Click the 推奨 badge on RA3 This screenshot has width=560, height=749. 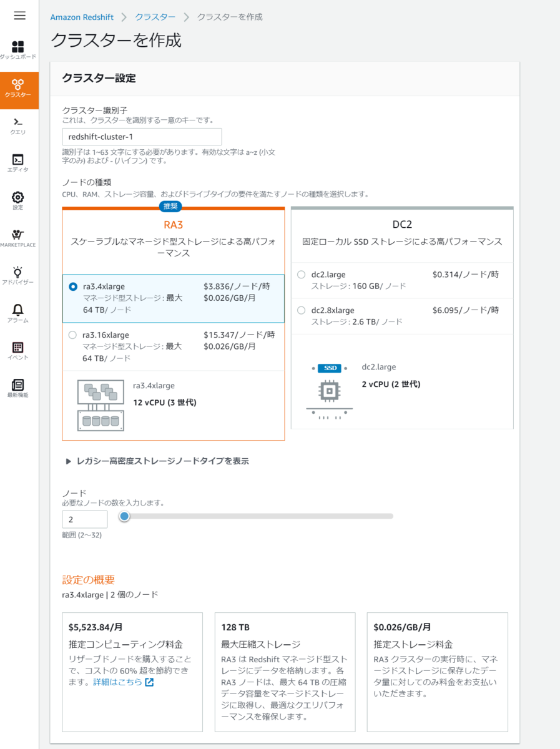click(170, 207)
